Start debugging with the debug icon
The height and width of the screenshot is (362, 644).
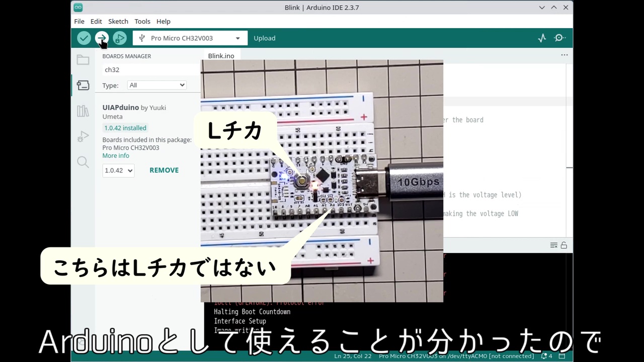(119, 38)
